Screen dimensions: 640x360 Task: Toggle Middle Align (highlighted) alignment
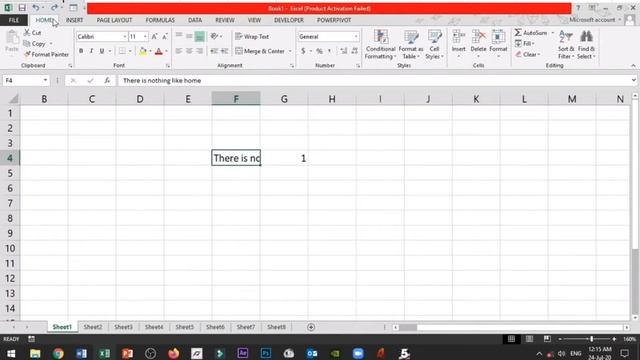[x=199, y=37]
